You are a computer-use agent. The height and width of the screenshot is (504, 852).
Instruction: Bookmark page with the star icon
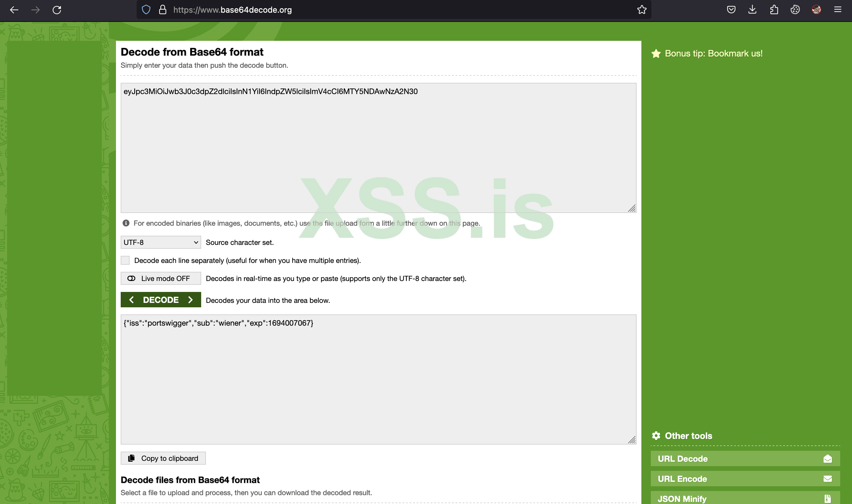pyautogui.click(x=641, y=10)
